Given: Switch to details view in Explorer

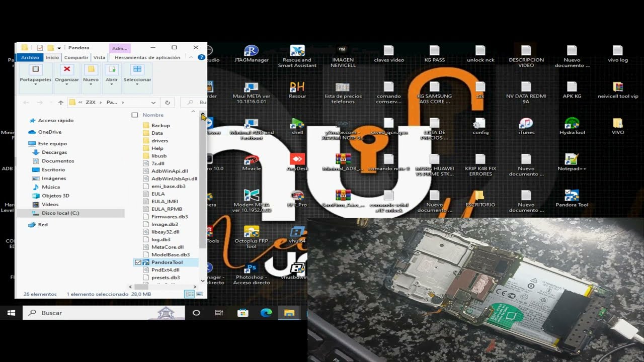Looking at the screenshot, I should pyautogui.click(x=189, y=294).
